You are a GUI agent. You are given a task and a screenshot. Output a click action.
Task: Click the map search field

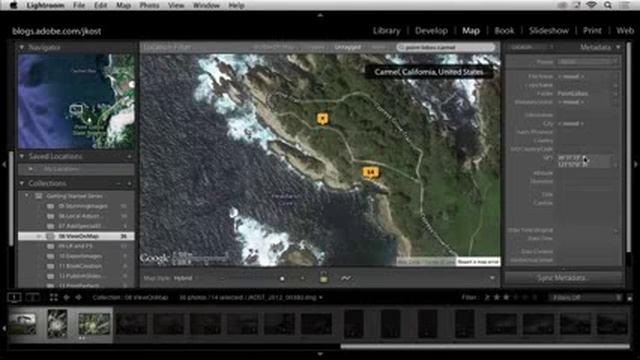[x=446, y=47]
